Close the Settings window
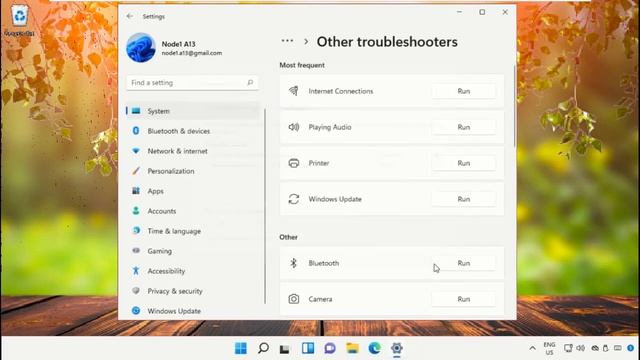The height and width of the screenshot is (360, 640). pyautogui.click(x=505, y=12)
